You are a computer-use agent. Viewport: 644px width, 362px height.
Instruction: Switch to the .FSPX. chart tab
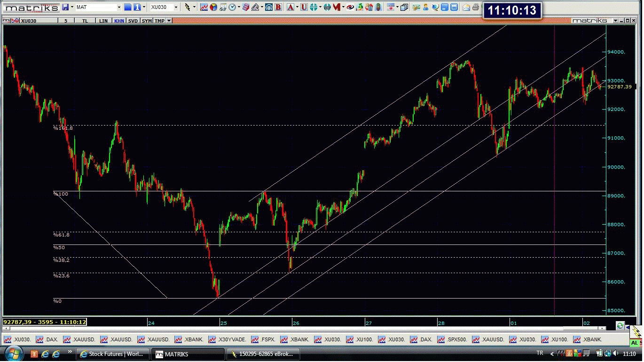click(x=265, y=339)
